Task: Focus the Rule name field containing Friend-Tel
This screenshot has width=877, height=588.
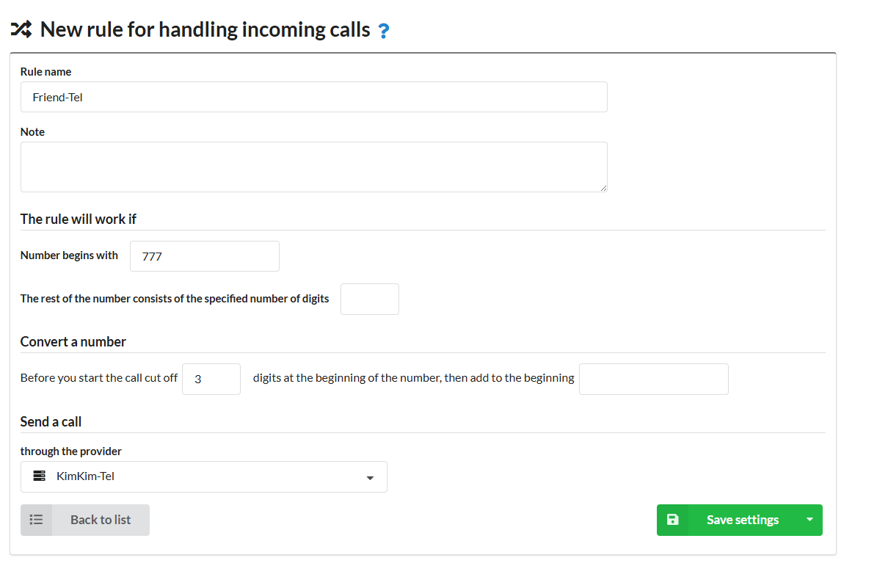Action: coord(314,97)
